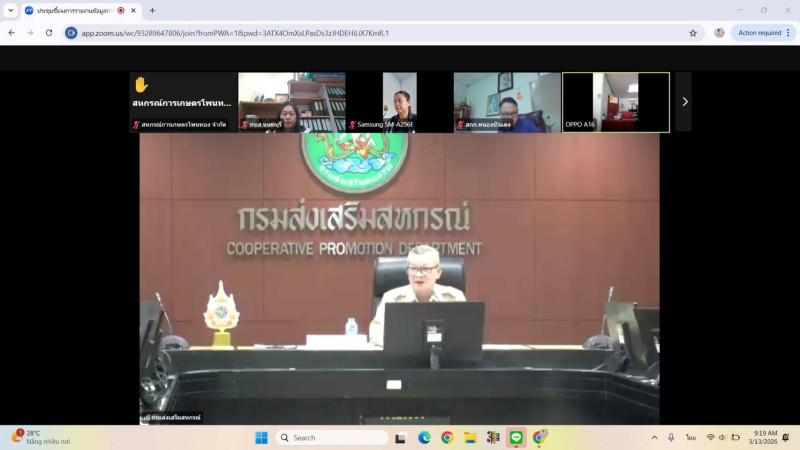Screen dimensions: 800x450
Task: Click the Action required button
Action: click(x=760, y=33)
